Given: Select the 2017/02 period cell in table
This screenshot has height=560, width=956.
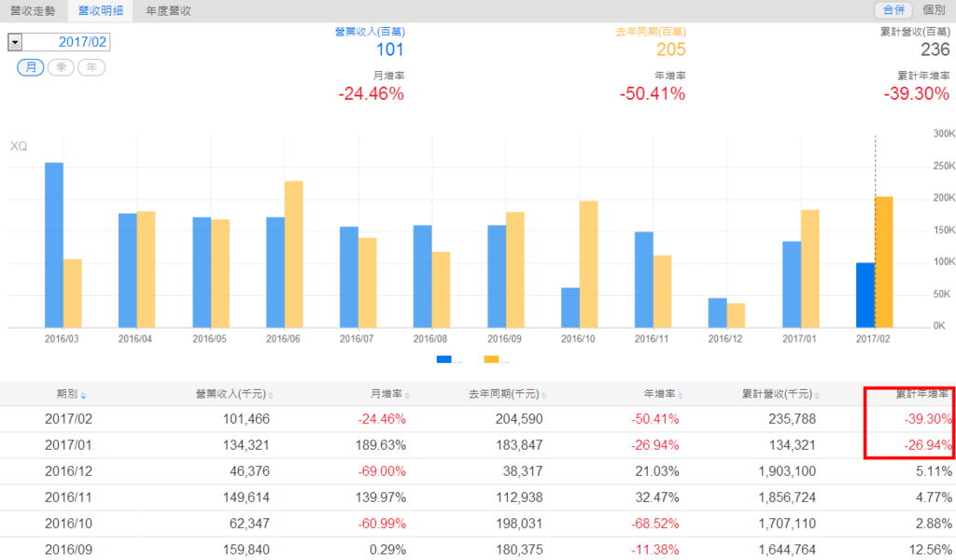Looking at the screenshot, I should (68, 419).
